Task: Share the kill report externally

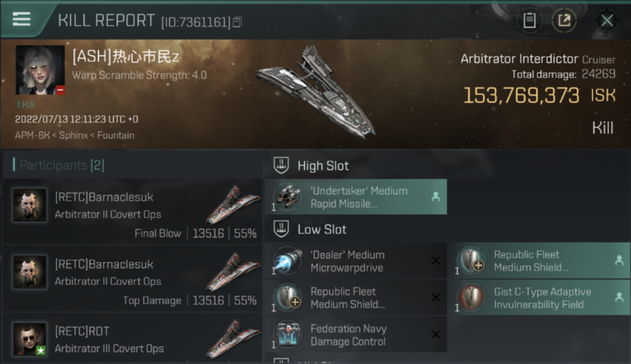Action: (x=564, y=20)
